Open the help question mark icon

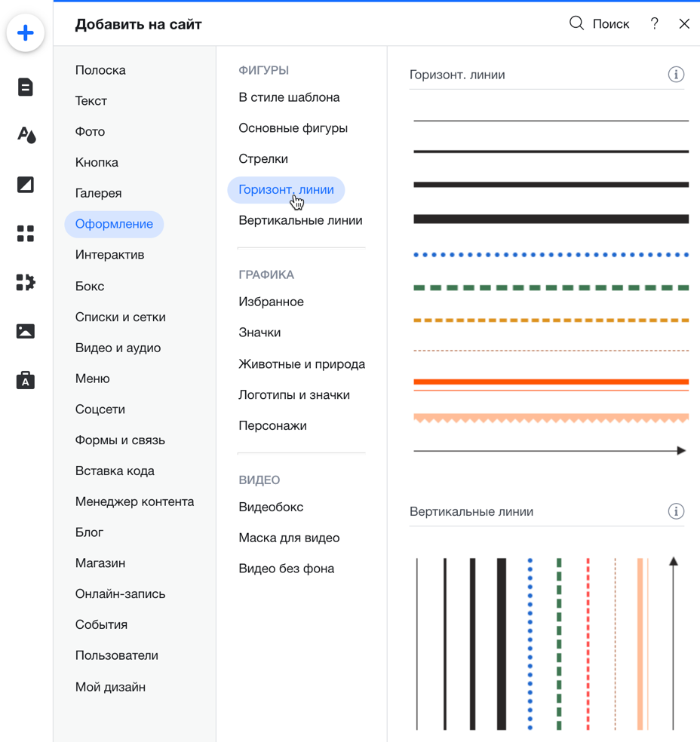coord(654,24)
